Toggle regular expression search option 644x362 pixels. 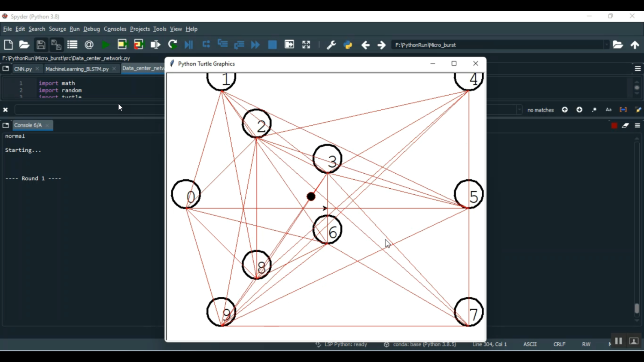click(594, 110)
